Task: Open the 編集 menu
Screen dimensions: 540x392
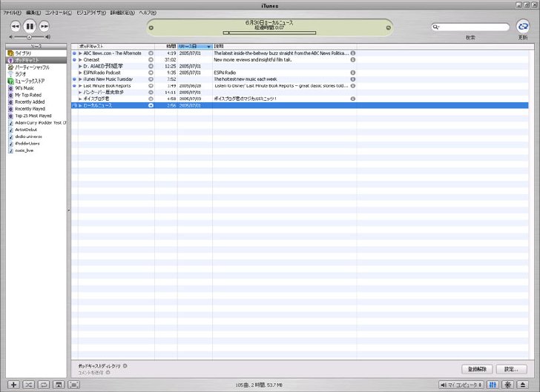Action: pos(33,13)
